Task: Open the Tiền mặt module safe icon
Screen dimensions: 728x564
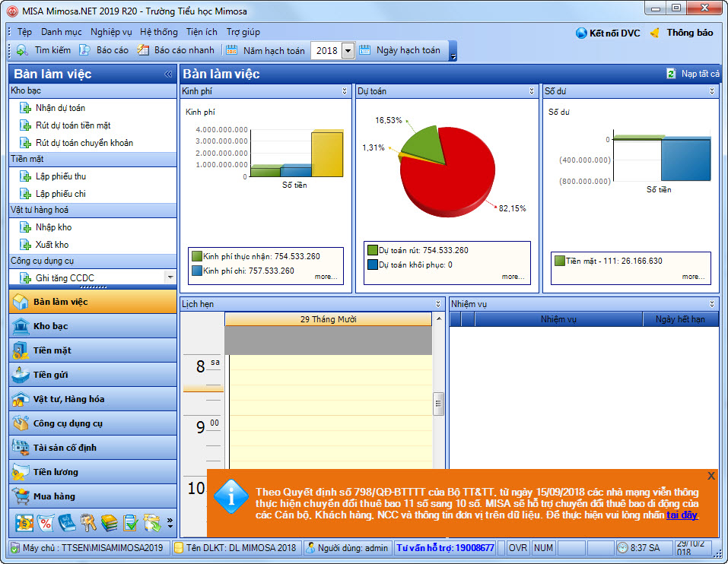Action: pos(21,350)
